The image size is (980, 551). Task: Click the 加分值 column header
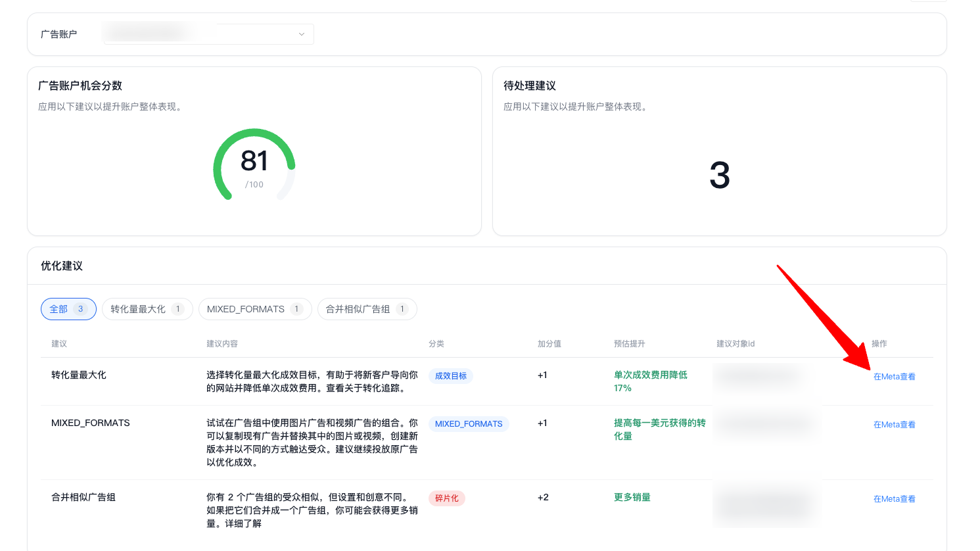(x=549, y=344)
